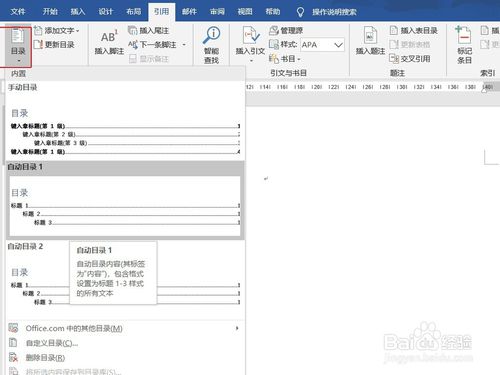The width and height of the screenshot is (500, 375).
Task: Click the lightbulb tell-me icon
Action: point(300,12)
